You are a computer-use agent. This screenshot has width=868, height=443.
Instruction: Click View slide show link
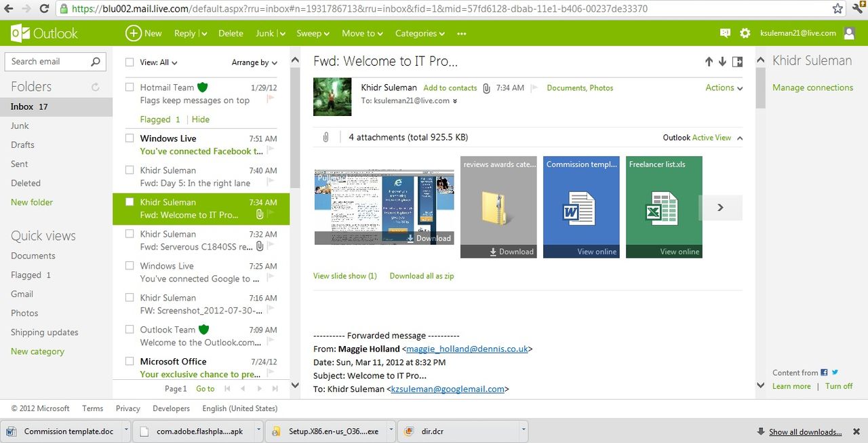[345, 276]
